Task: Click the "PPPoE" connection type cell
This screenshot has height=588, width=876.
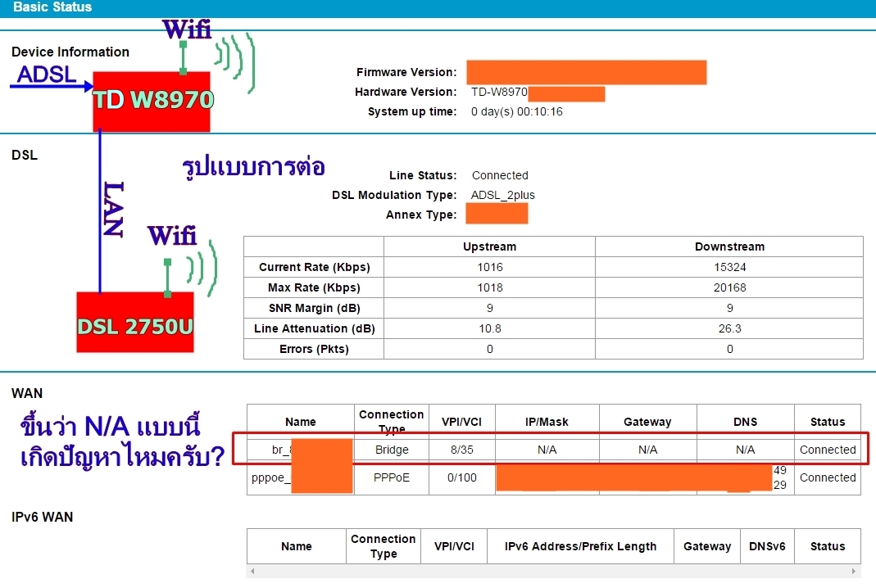Action: 392,477
